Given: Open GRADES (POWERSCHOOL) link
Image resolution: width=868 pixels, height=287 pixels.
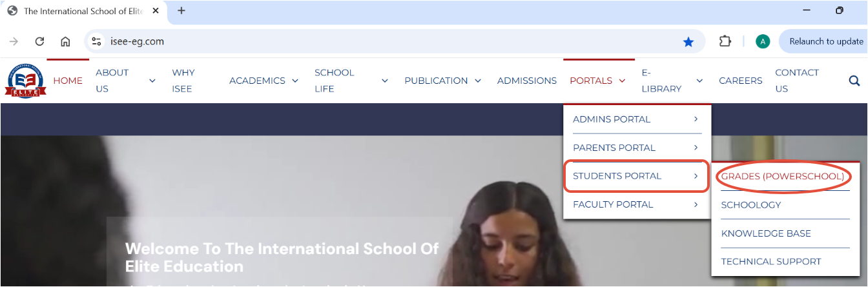Looking at the screenshot, I should pyautogui.click(x=783, y=176).
